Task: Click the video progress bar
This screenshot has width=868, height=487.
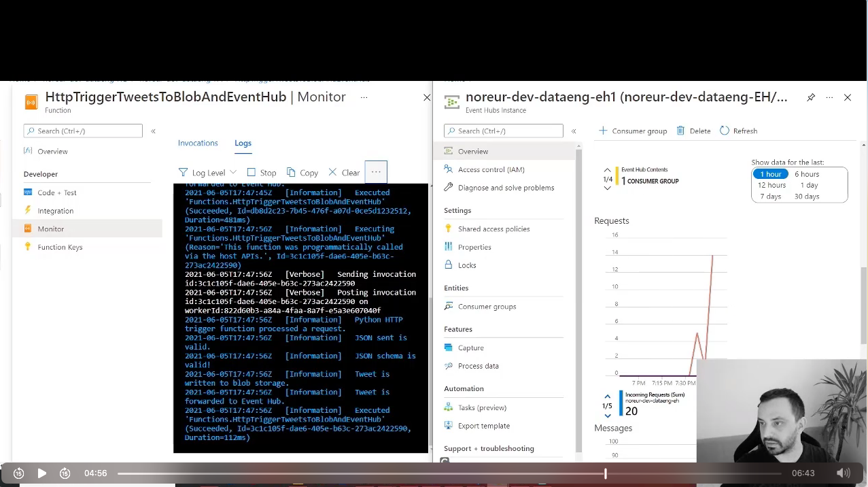Action: click(x=449, y=473)
